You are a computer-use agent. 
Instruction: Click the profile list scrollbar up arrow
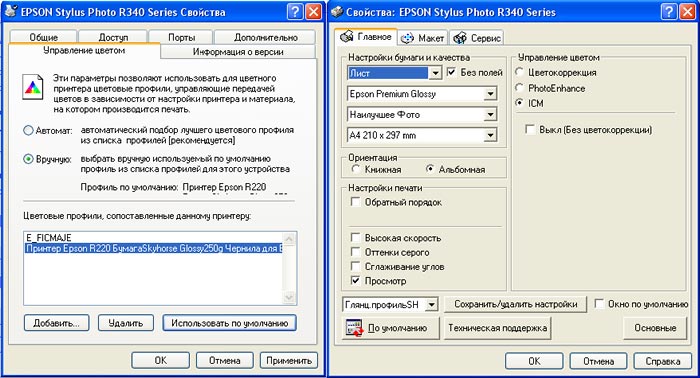[x=289, y=239]
